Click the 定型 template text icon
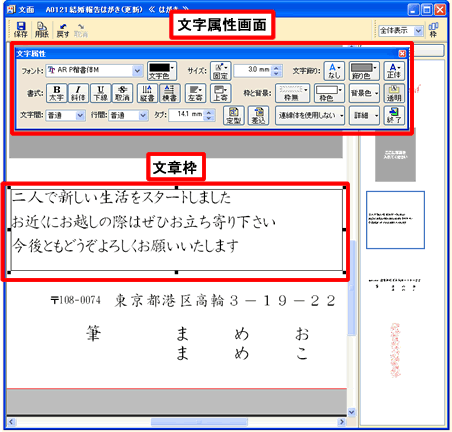Screen dimensions: 452x432 point(233,115)
